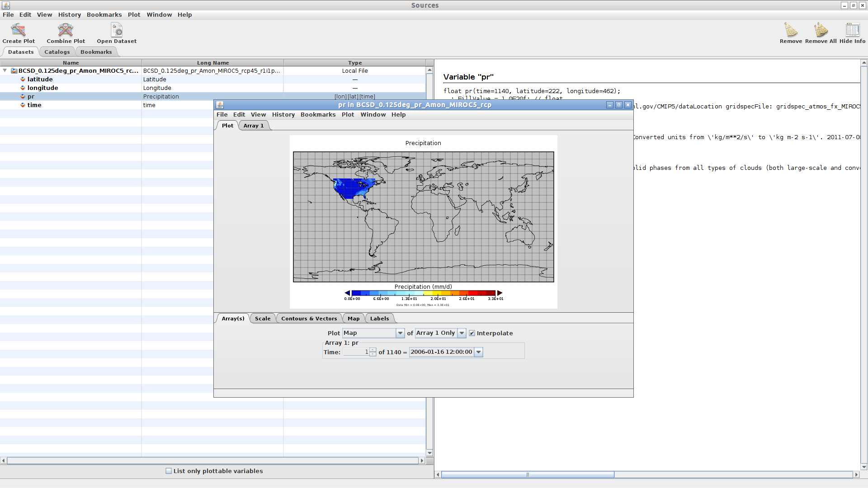
Task: Click the Combine Plot icon
Action: [x=65, y=30]
